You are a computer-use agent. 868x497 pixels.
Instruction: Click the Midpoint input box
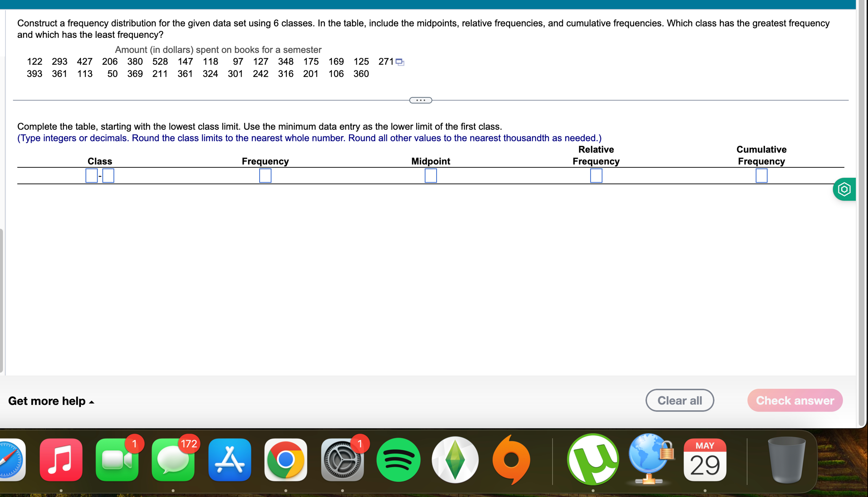(x=431, y=176)
